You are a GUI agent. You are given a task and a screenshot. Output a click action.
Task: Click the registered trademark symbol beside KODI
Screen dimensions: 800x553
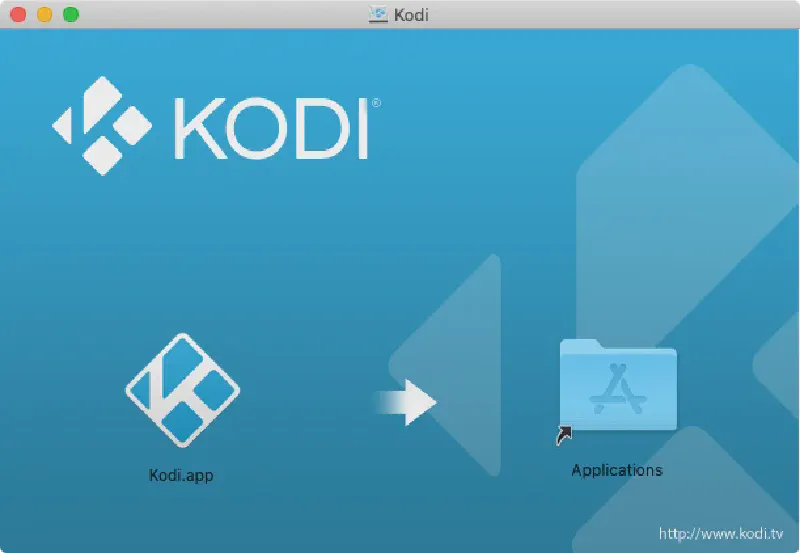coord(375,102)
